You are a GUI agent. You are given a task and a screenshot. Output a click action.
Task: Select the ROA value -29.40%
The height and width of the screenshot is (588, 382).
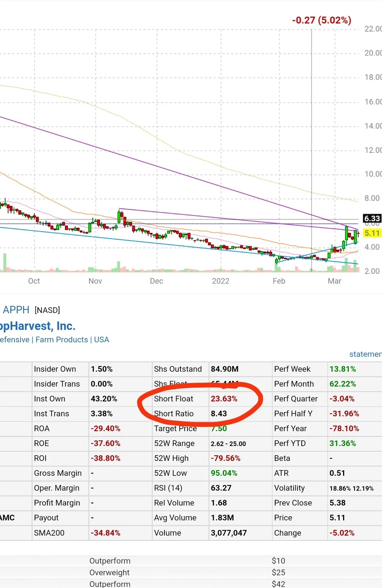105,428
